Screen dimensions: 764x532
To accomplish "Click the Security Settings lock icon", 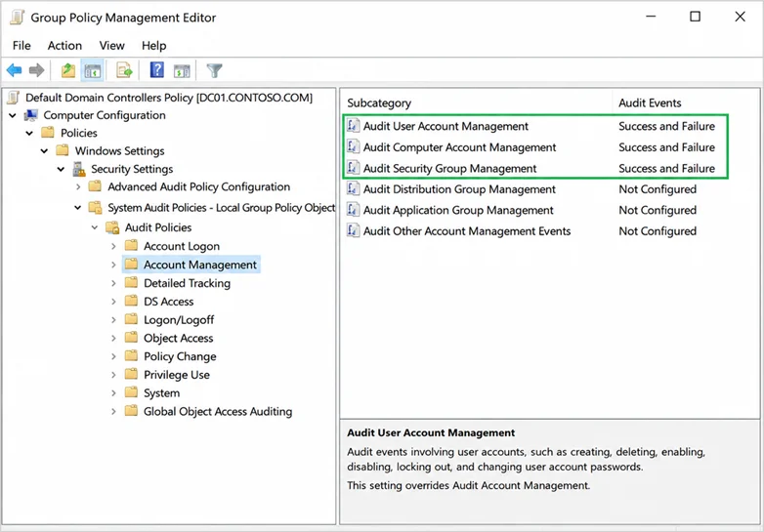I will pos(79,169).
